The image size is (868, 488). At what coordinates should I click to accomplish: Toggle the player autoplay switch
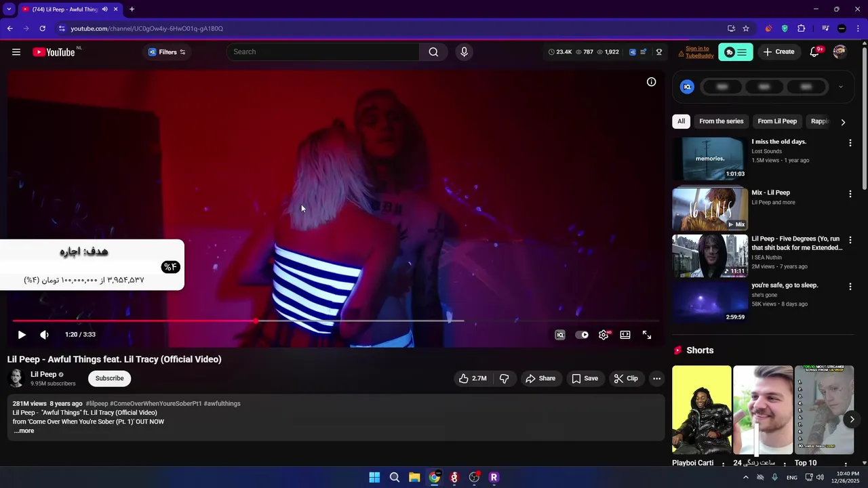[x=582, y=335]
